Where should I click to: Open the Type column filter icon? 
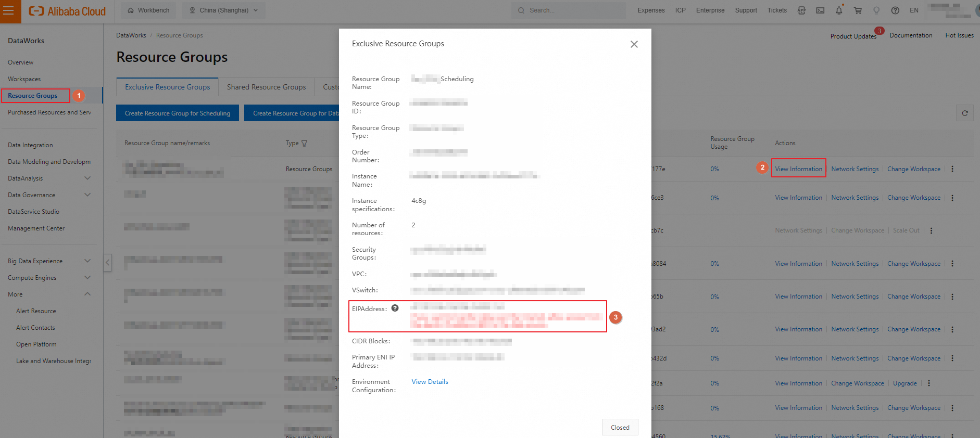305,143
